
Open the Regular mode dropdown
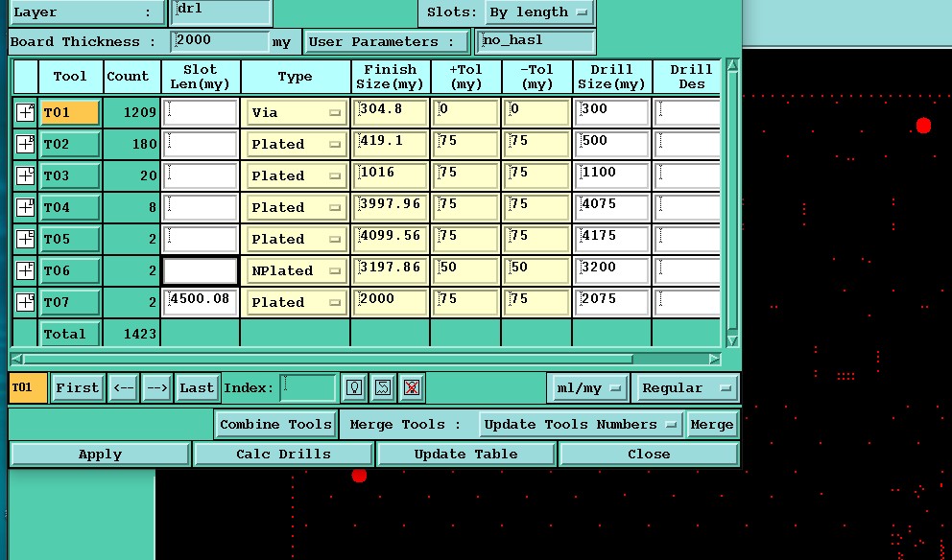[685, 387]
